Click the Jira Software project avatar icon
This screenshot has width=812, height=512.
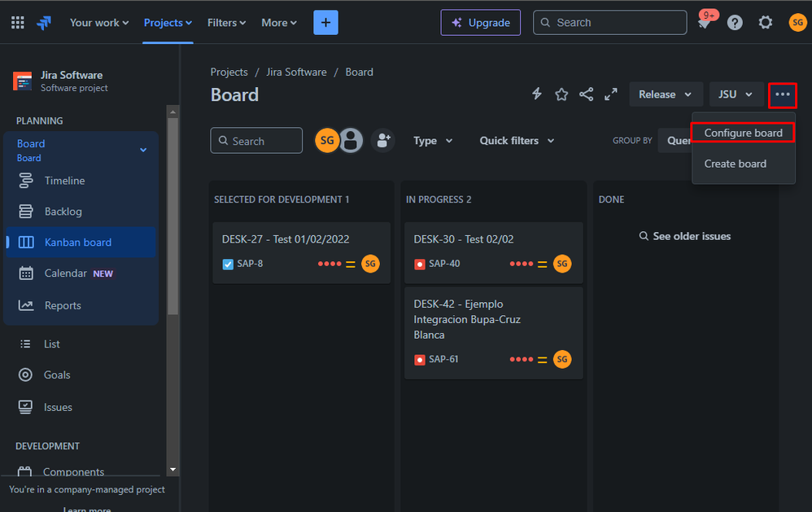22,81
